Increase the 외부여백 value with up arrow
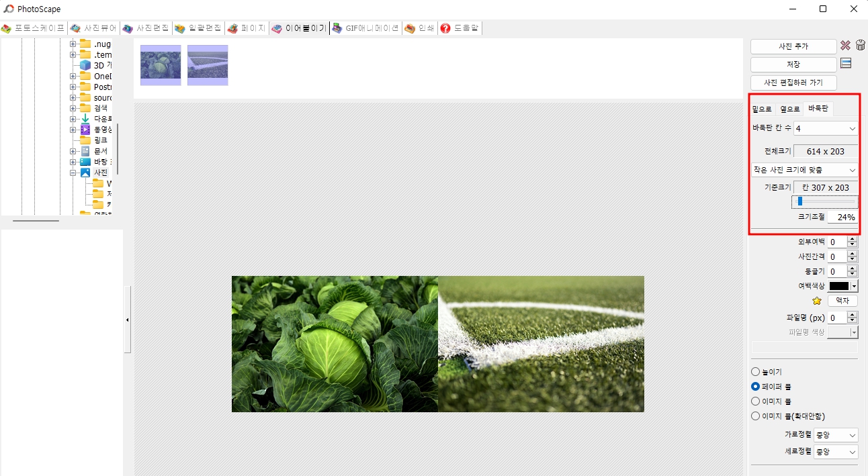Screen dimensions: 868x476 coord(853,239)
